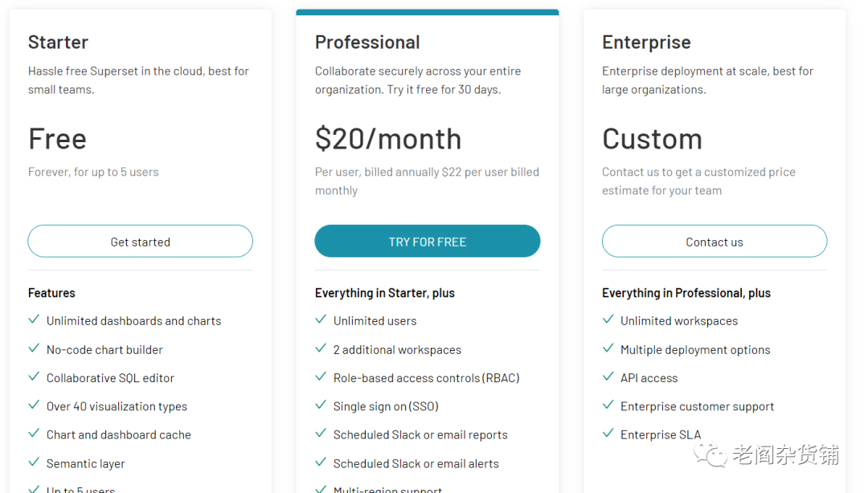This screenshot has height=493, width=868.
Task: Click the WeChat watermark logo icon
Action: click(712, 455)
